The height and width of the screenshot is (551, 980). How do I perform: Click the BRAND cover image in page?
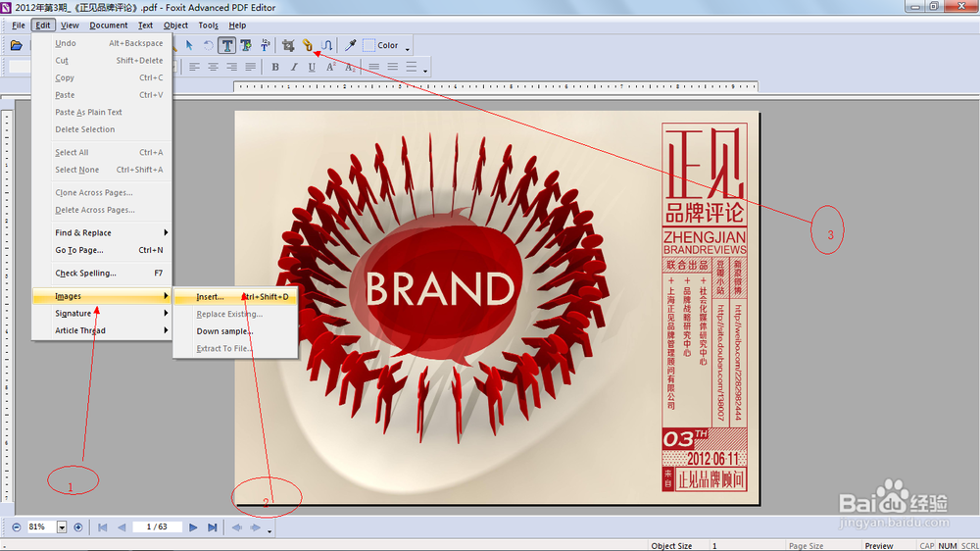click(498, 308)
